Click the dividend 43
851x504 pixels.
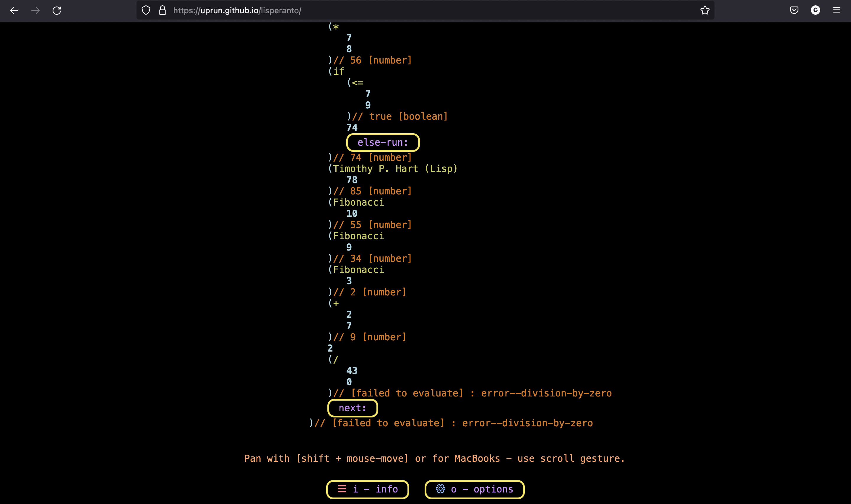[x=352, y=370]
